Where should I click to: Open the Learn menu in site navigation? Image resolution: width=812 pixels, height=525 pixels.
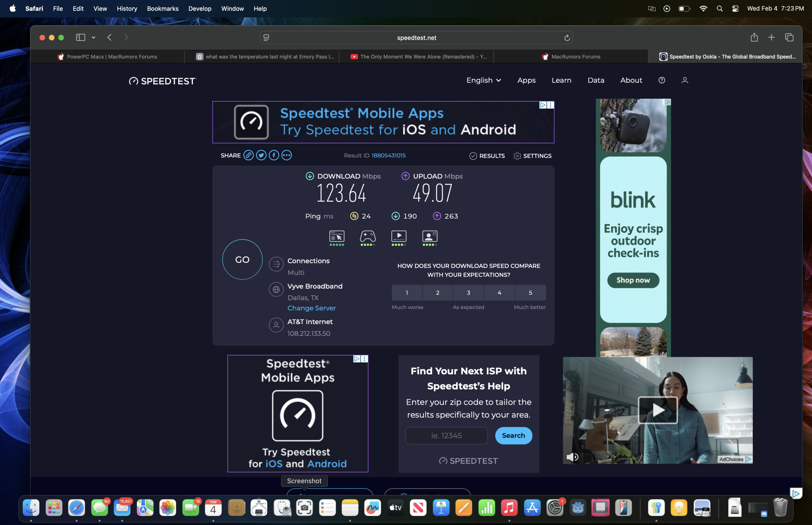click(561, 80)
